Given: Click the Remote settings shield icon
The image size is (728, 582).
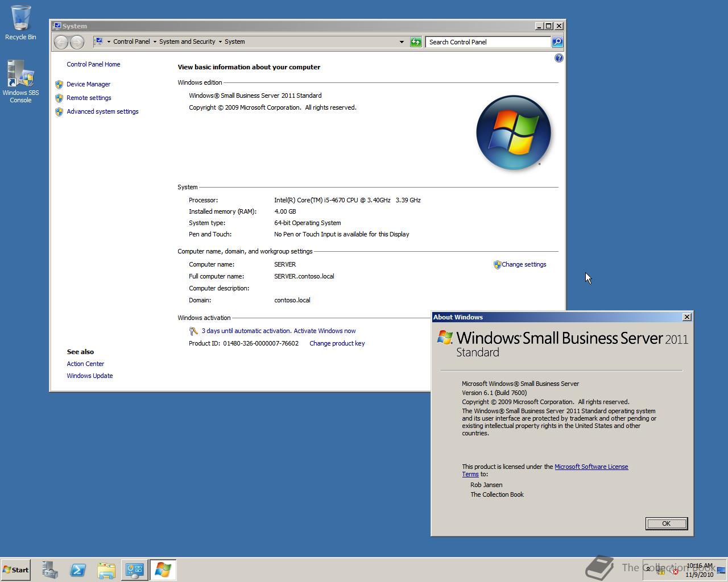Looking at the screenshot, I should pos(59,98).
